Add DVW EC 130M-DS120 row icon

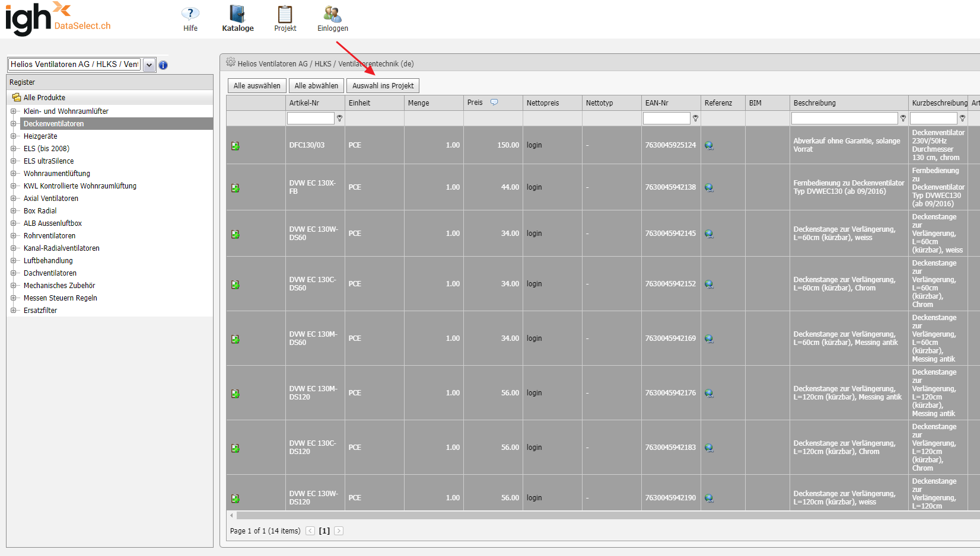click(235, 394)
